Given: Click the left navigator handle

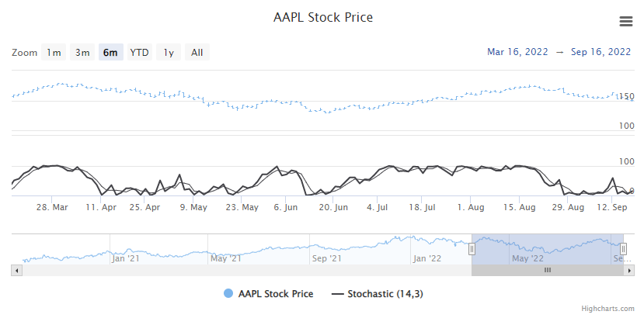Looking at the screenshot, I should pos(472,249).
